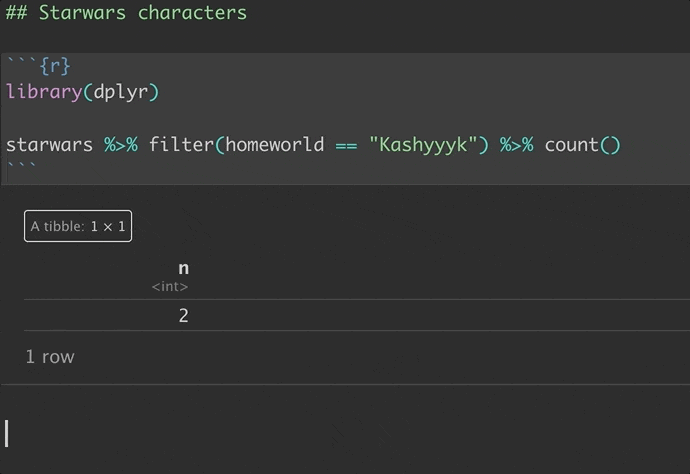The height and width of the screenshot is (474, 690).
Task: Click the "starwars" dataset name
Action: (49, 145)
